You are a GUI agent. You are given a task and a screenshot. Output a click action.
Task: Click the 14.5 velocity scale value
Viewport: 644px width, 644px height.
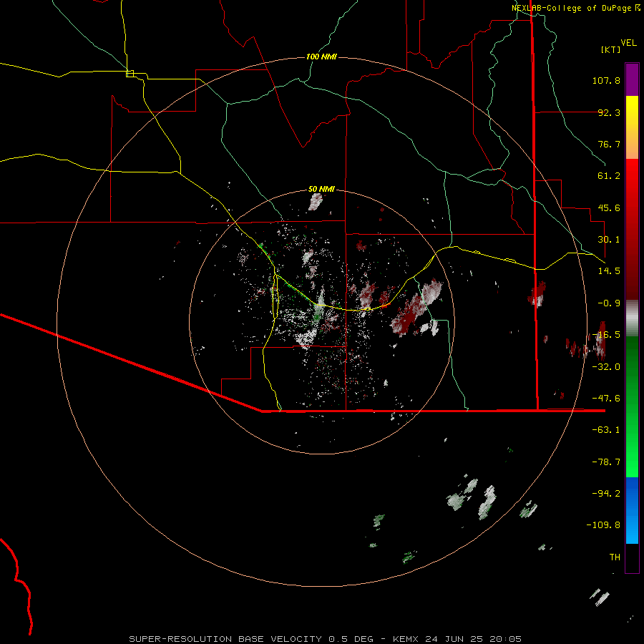pos(609,271)
